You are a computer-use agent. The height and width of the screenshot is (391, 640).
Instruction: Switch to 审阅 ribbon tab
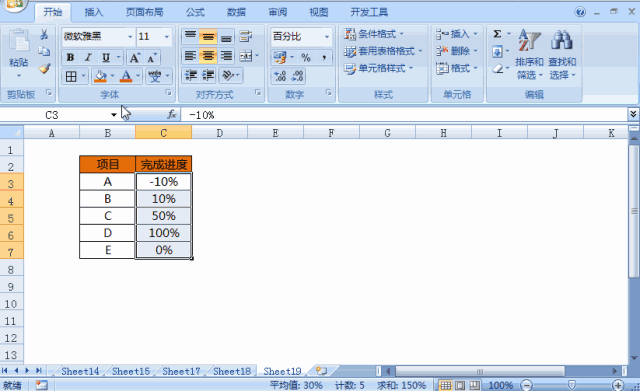(278, 12)
